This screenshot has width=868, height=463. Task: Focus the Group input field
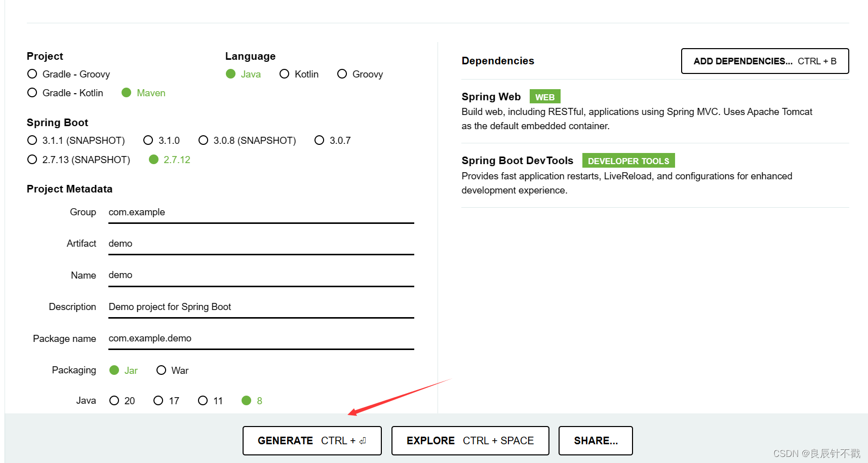click(261, 212)
